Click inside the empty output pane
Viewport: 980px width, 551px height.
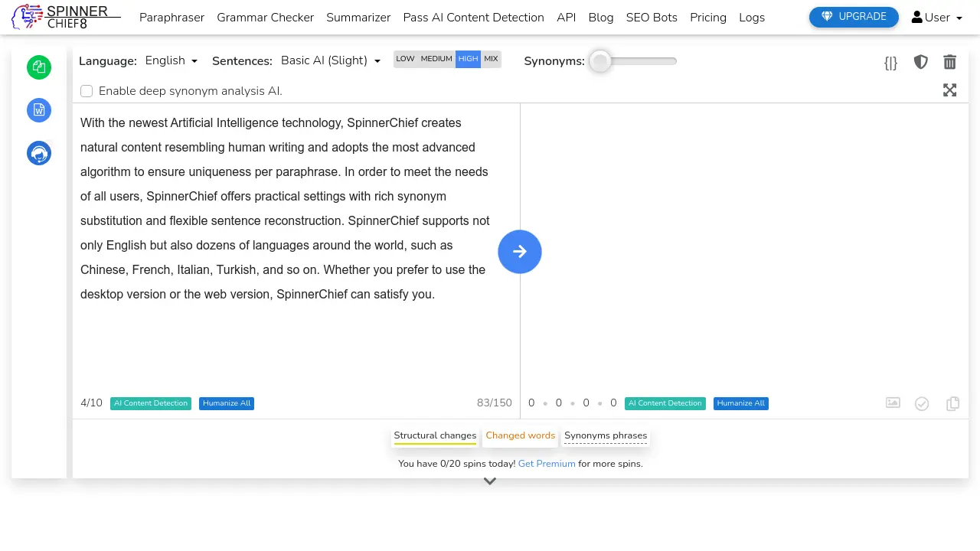click(744, 249)
